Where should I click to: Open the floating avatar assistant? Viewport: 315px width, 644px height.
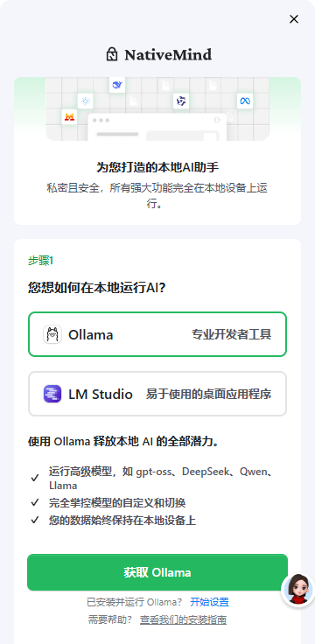click(298, 591)
